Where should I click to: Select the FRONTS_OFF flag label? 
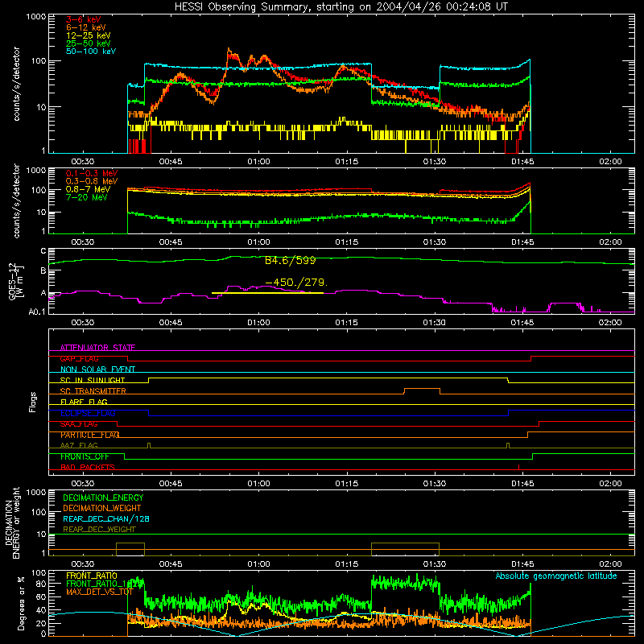(x=85, y=456)
